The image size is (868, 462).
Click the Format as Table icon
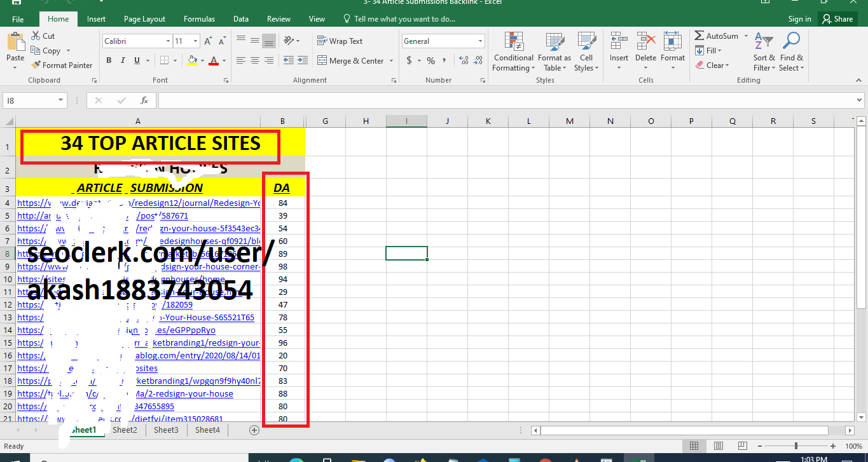[554, 42]
